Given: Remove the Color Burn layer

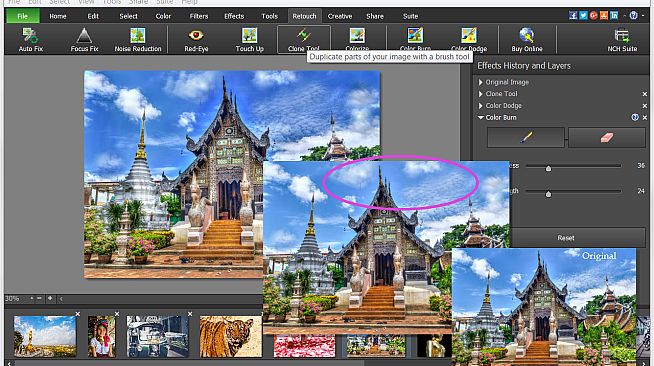Looking at the screenshot, I should tap(645, 118).
